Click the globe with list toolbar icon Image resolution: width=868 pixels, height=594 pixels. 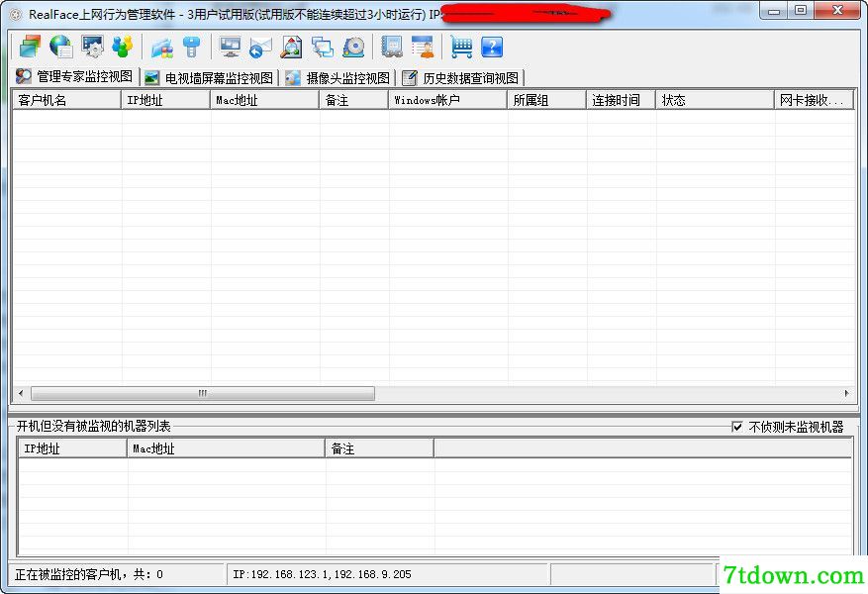coord(61,47)
